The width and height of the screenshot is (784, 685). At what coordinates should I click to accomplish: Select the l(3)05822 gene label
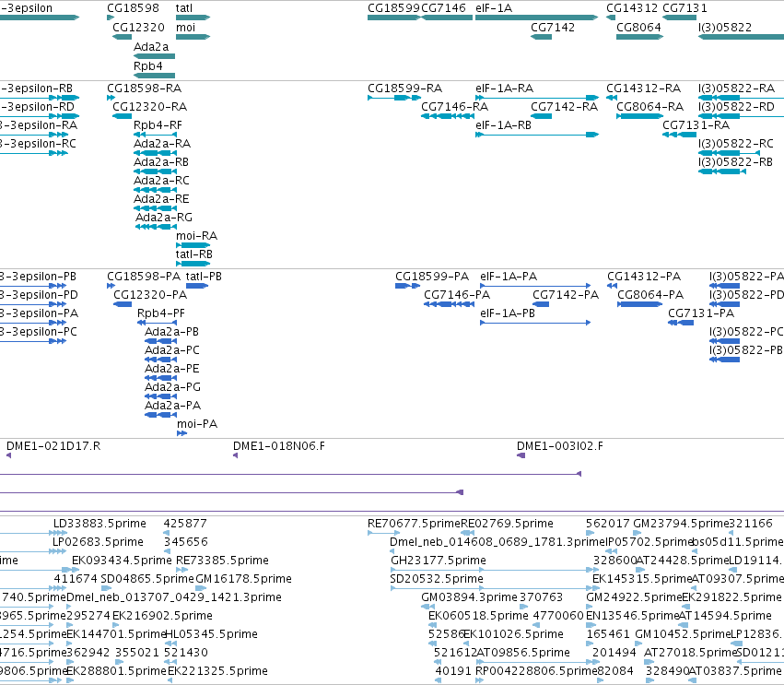pos(725,27)
